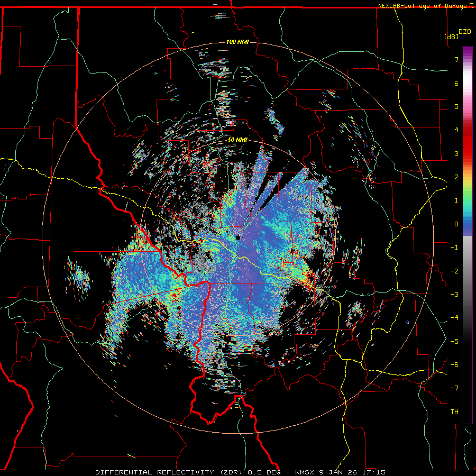Click the -7 value on color scale
This screenshot has height=476, width=476.
coord(454,388)
